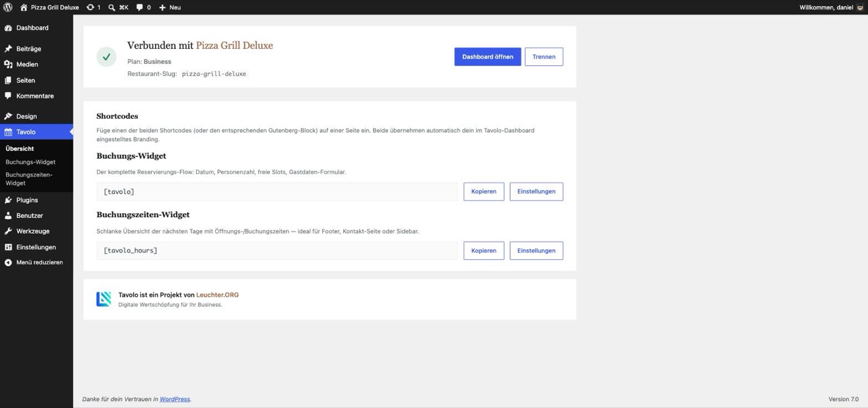Click the Tavolo calendar icon in sidebar

pos(8,132)
